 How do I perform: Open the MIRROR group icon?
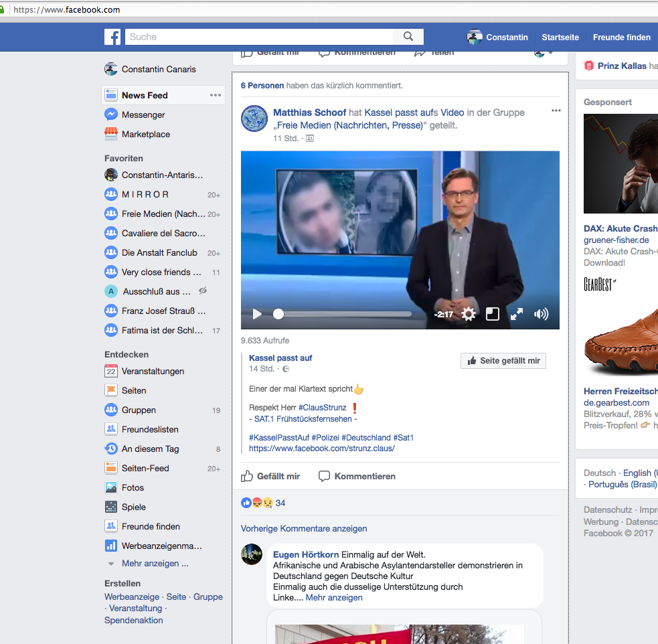111,194
